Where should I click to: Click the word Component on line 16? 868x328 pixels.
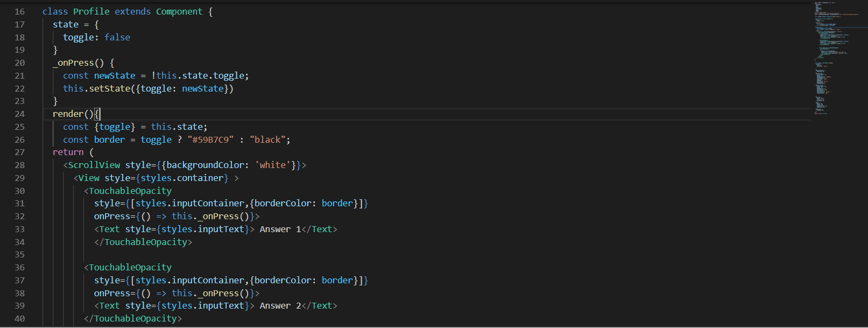(179, 11)
